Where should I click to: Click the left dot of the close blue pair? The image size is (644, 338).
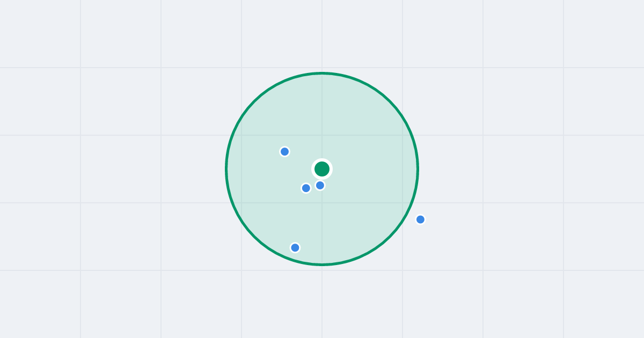coord(306,188)
